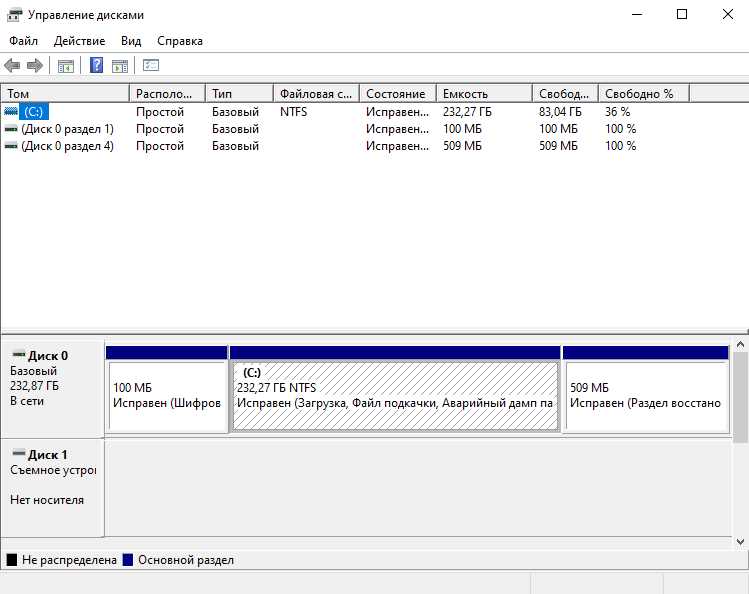This screenshot has height=594, width=749.
Task: Toggle the action pane toolbar icon
Action: click(120, 65)
